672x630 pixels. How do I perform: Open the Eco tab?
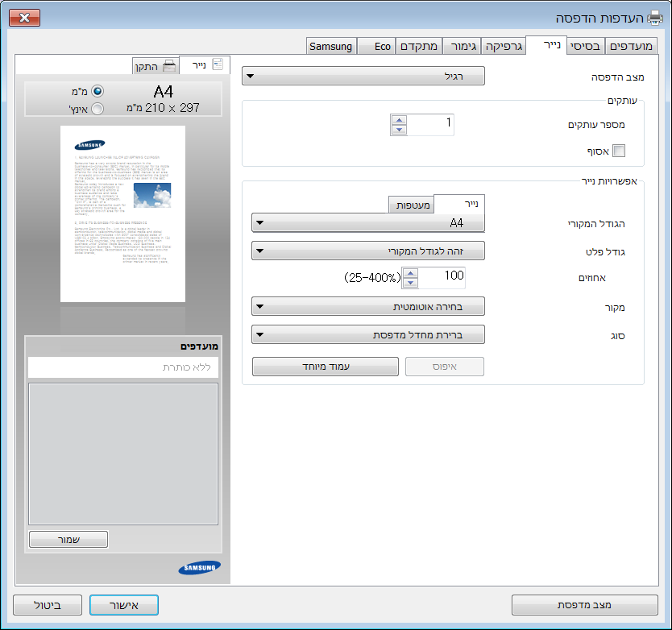coord(382,46)
